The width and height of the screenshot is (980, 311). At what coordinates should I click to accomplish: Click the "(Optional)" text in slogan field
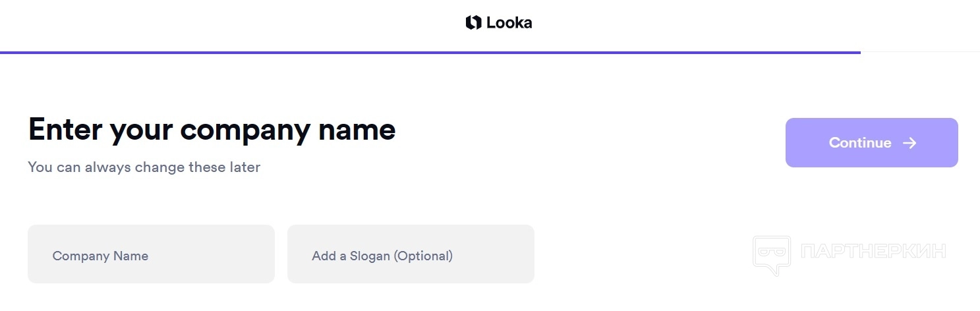[423, 256]
